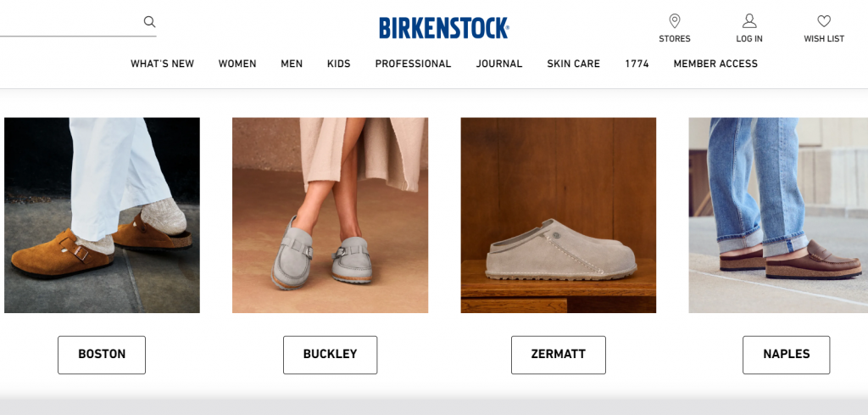Select the Men navigation item
This screenshot has height=415, width=868.
[292, 64]
